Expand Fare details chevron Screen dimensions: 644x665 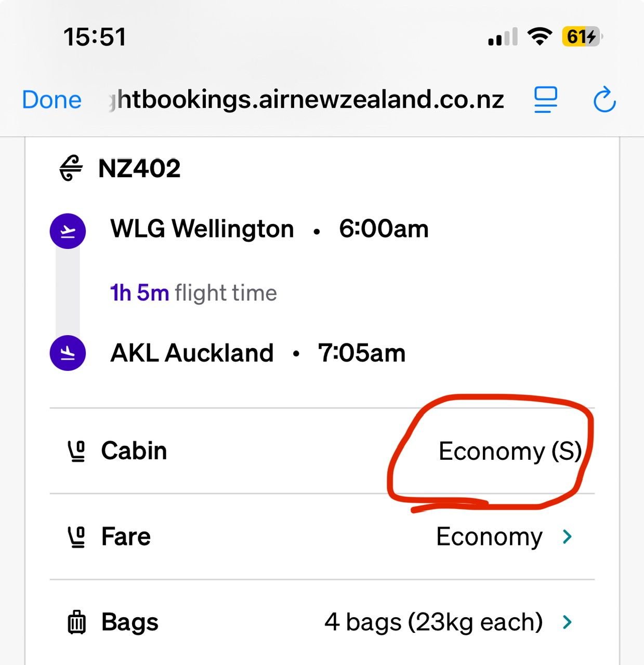click(x=568, y=536)
